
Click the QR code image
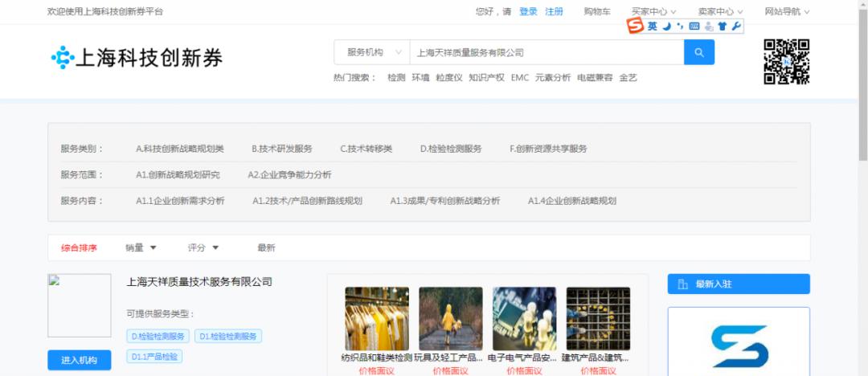click(x=787, y=62)
